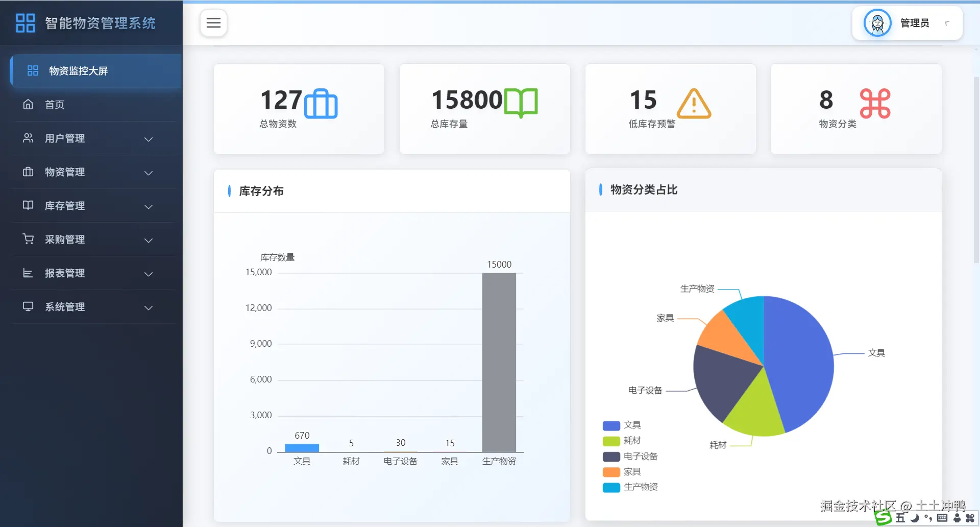The image size is (980, 527).
Task: Click the 15800 total stock value
Action: pyautogui.click(x=467, y=100)
